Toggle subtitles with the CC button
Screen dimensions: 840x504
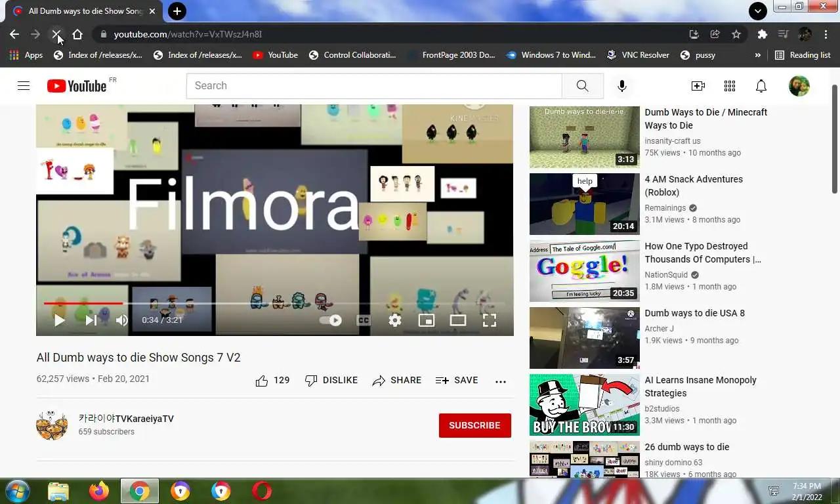point(363,320)
